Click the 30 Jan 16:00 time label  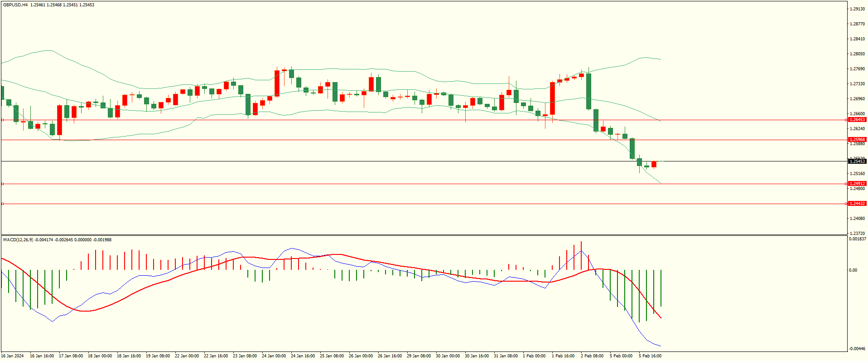477,356
